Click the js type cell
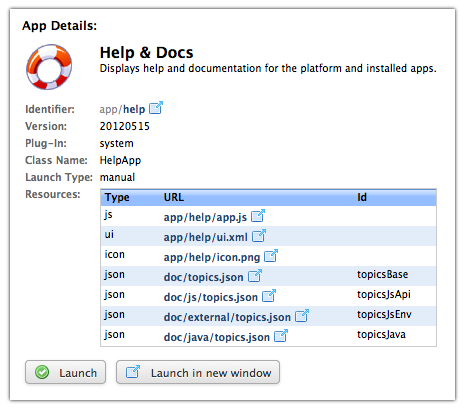 (x=108, y=215)
